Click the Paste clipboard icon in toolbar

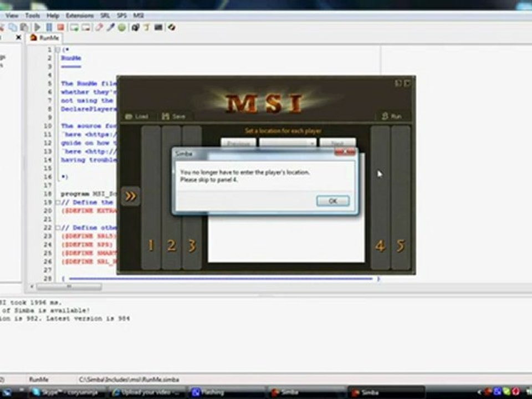pos(24,27)
